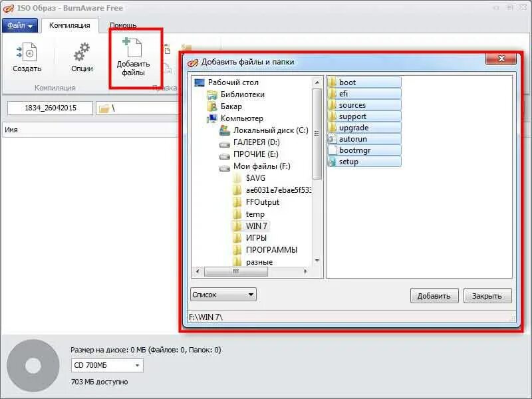Select the FFOutput folder
This screenshot has height=399, width=532.
(256, 202)
